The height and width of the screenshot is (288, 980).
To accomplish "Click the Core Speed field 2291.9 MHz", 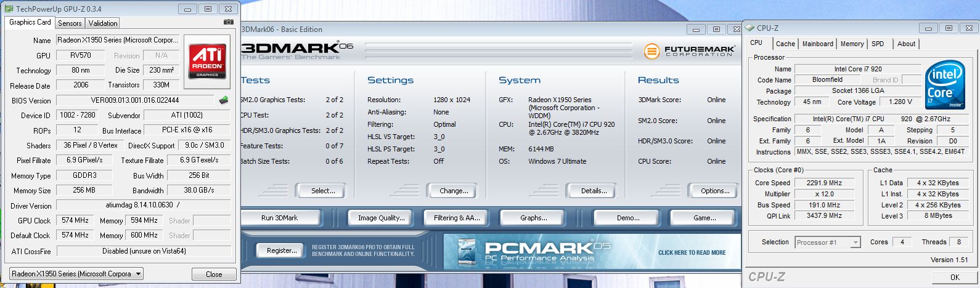I will [x=824, y=183].
